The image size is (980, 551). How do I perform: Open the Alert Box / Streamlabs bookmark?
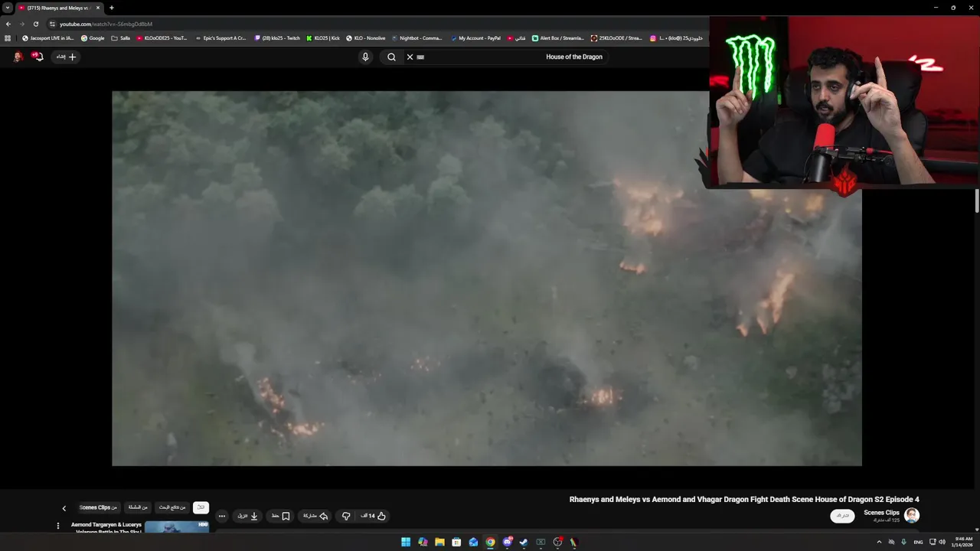coord(558,37)
